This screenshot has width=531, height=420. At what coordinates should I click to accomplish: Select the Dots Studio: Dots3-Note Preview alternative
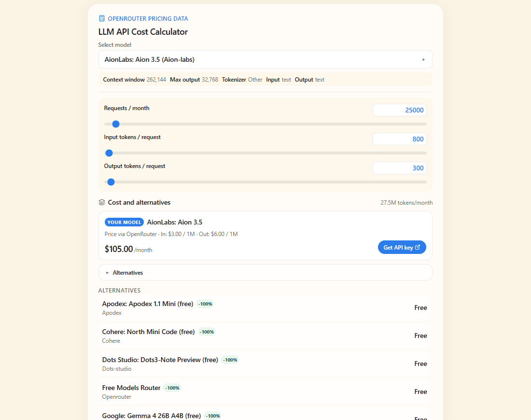(x=265, y=364)
